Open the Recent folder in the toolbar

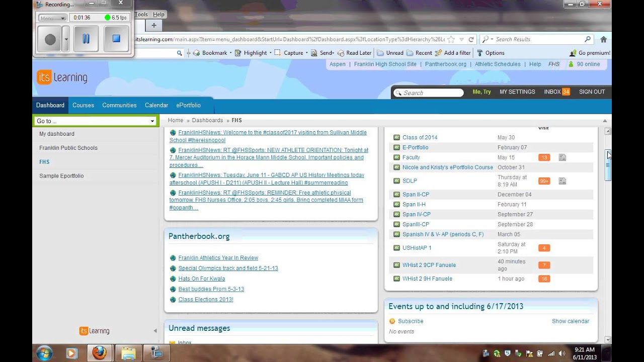point(420,53)
